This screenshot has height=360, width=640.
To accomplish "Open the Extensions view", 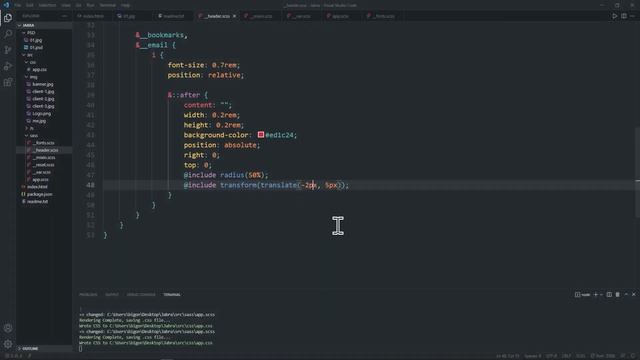I will point(8,82).
